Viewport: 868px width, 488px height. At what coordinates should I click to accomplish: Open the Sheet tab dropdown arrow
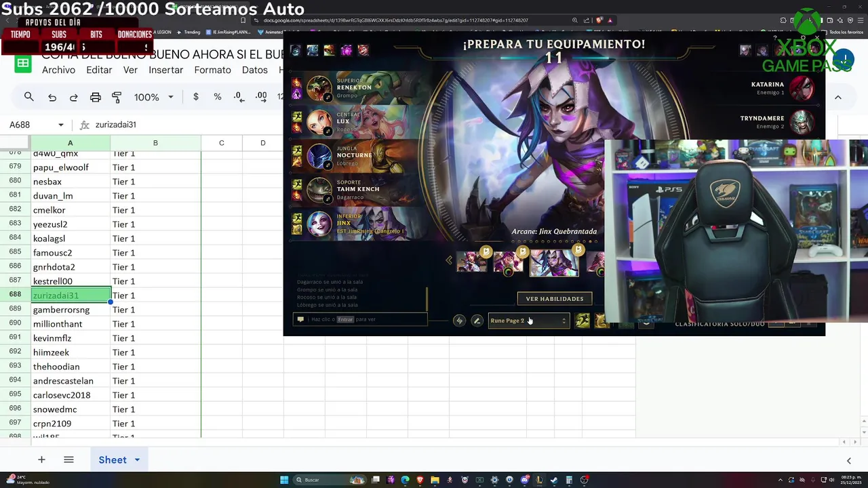pyautogui.click(x=137, y=460)
